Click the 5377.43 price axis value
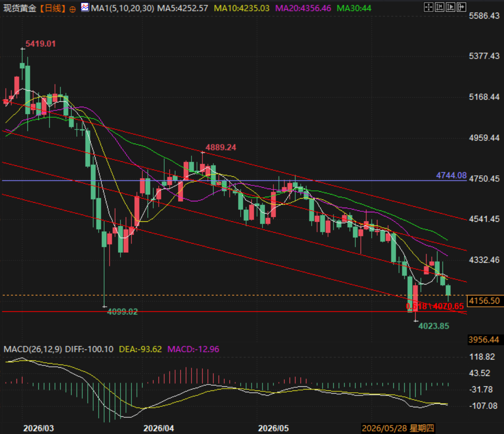 coord(484,56)
